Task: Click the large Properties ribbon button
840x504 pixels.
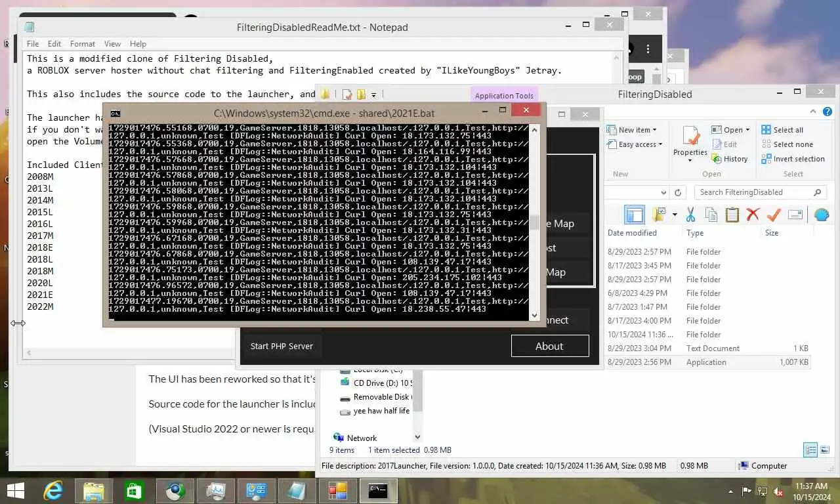Action: point(690,142)
